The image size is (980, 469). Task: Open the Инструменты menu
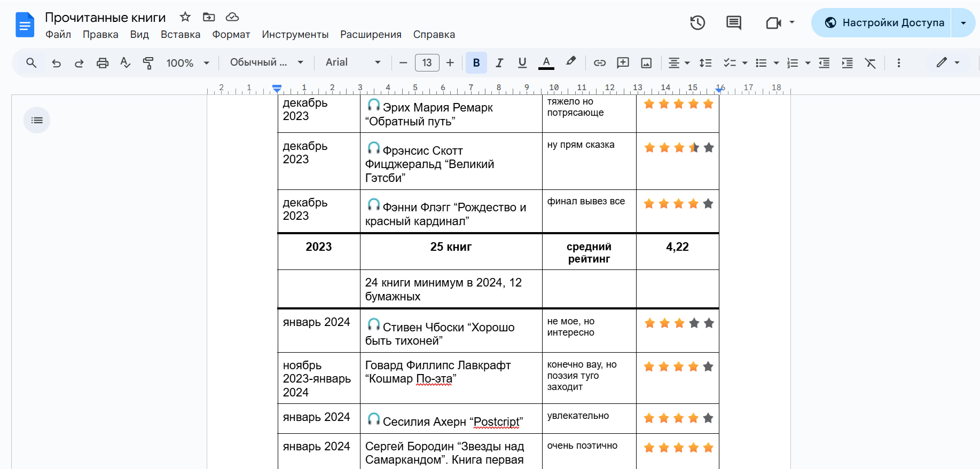[295, 35]
